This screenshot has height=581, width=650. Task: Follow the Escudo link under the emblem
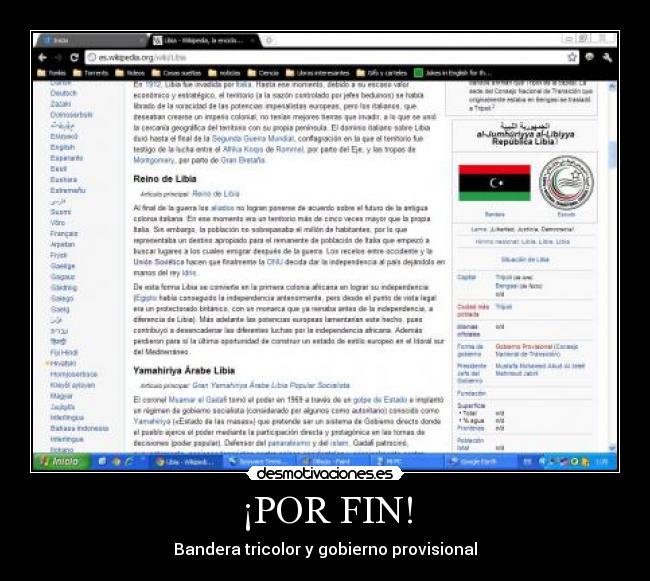[x=566, y=214]
